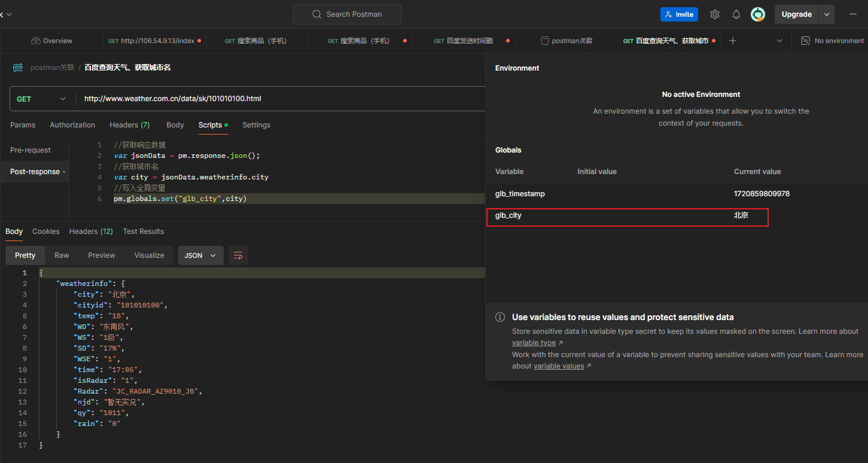Switch response view to Preview
868x463 pixels.
pos(101,255)
